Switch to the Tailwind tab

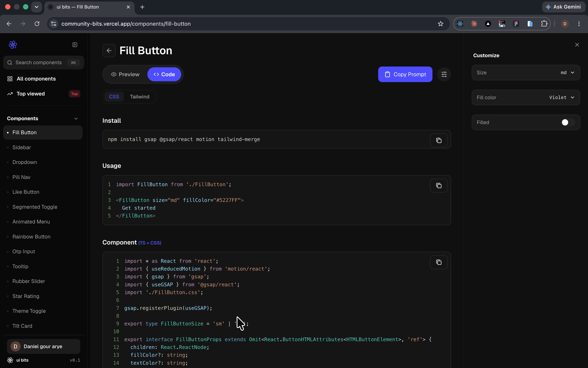(140, 97)
